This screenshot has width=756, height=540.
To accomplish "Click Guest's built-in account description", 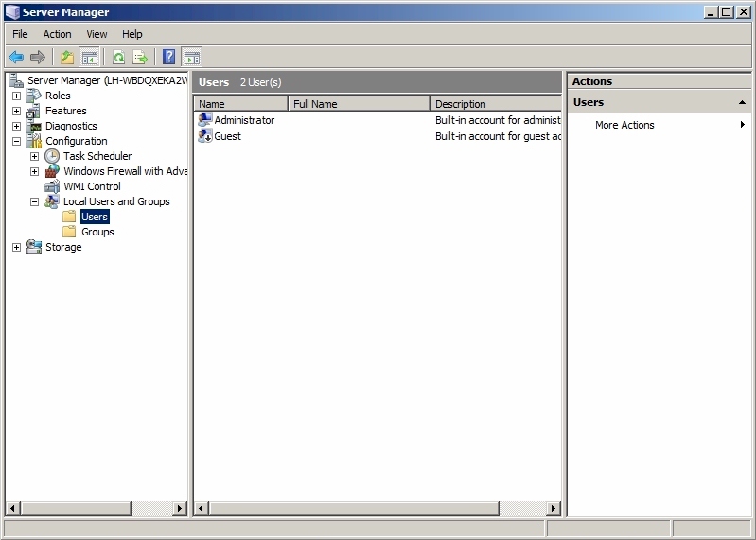I will pyautogui.click(x=498, y=136).
